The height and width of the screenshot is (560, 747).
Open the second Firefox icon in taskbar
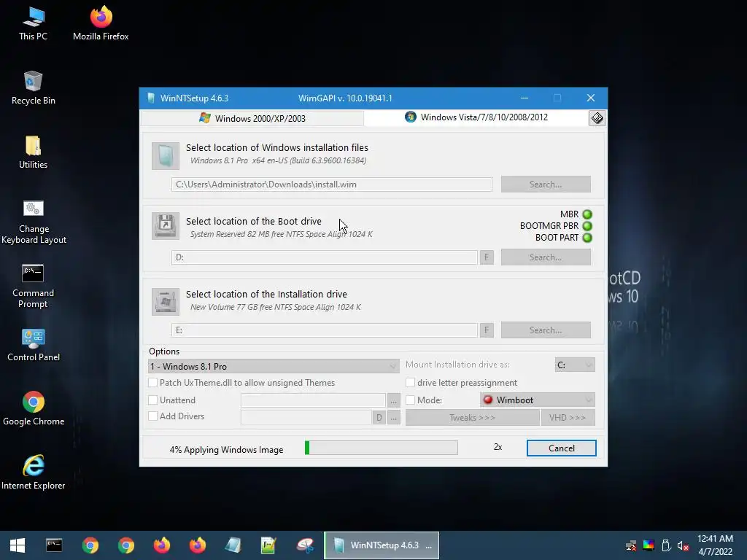[x=197, y=545]
